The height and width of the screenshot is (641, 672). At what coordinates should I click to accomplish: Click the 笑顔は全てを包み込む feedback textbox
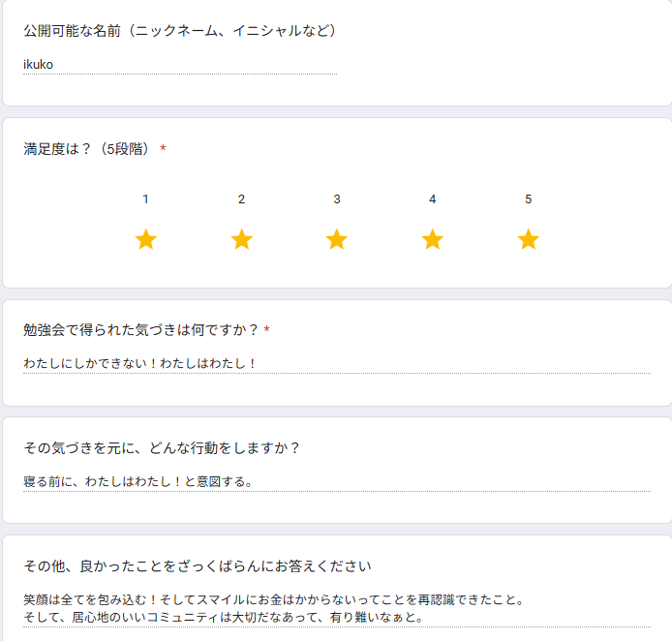(336, 608)
